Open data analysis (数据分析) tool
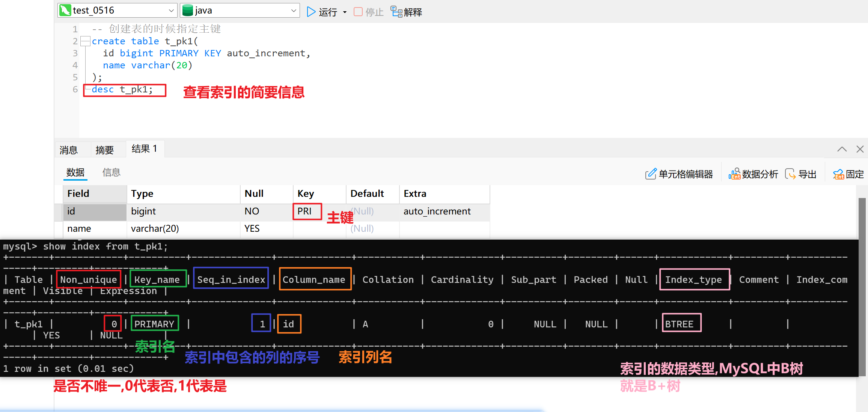Viewport: 868px width, 412px height. click(x=734, y=174)
